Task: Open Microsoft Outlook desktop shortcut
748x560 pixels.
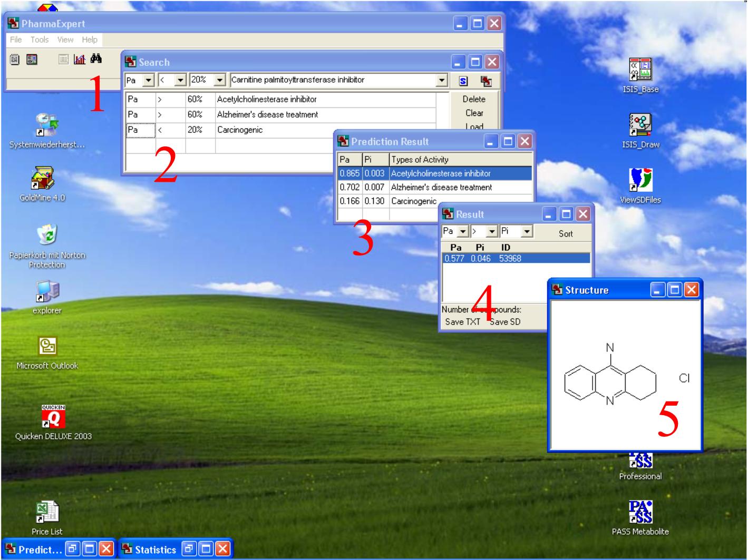Action: [47, 353]
